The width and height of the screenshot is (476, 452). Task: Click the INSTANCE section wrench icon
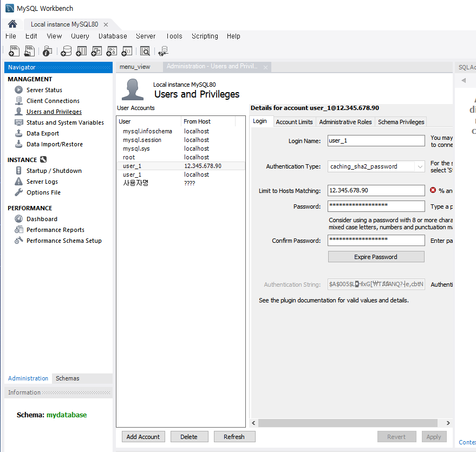(x=43, y=159)
